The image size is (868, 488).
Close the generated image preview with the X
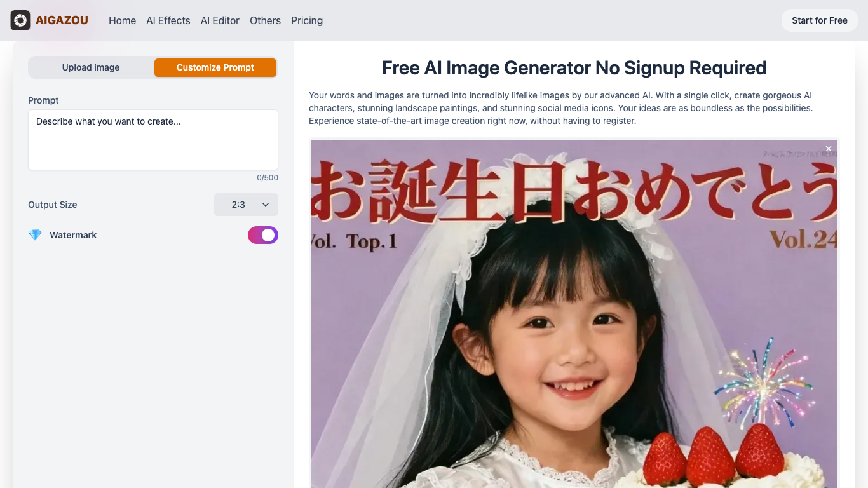click(x=829, y=149)
